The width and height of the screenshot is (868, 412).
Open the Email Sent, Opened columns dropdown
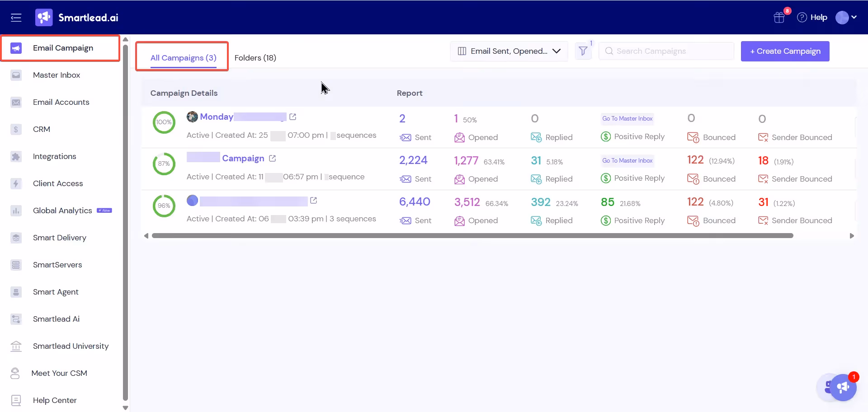coord(509,51)
